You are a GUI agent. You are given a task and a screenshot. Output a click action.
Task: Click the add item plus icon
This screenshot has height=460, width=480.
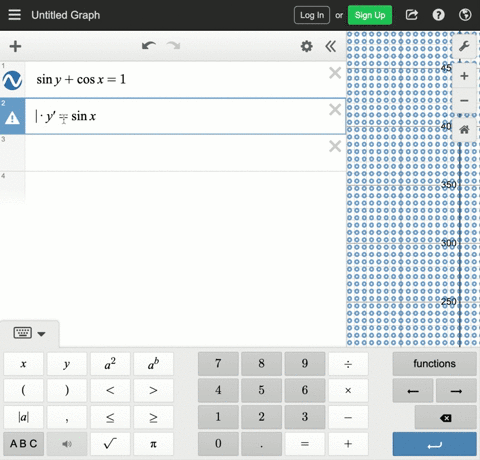click(x=15, y=46)
